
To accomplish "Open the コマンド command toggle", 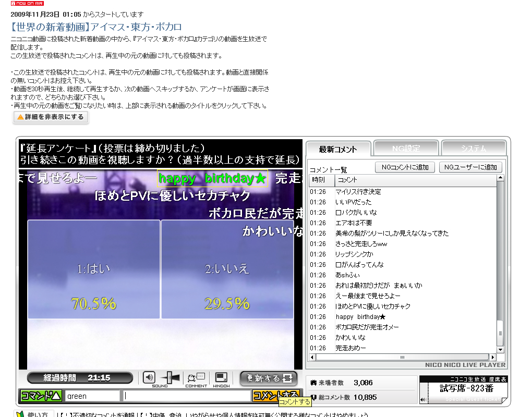I will tap(41, 396).
